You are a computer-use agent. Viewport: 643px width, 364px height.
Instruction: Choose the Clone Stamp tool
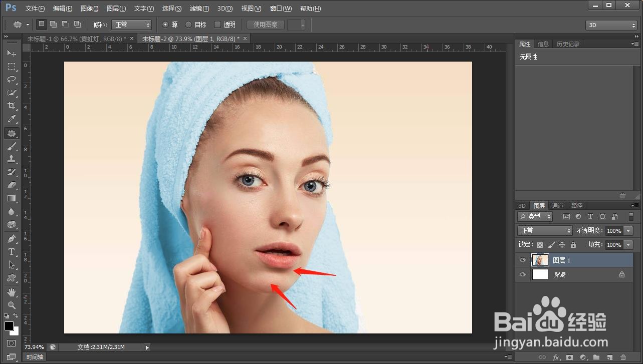pyautogui.click(x=12, y=159)
